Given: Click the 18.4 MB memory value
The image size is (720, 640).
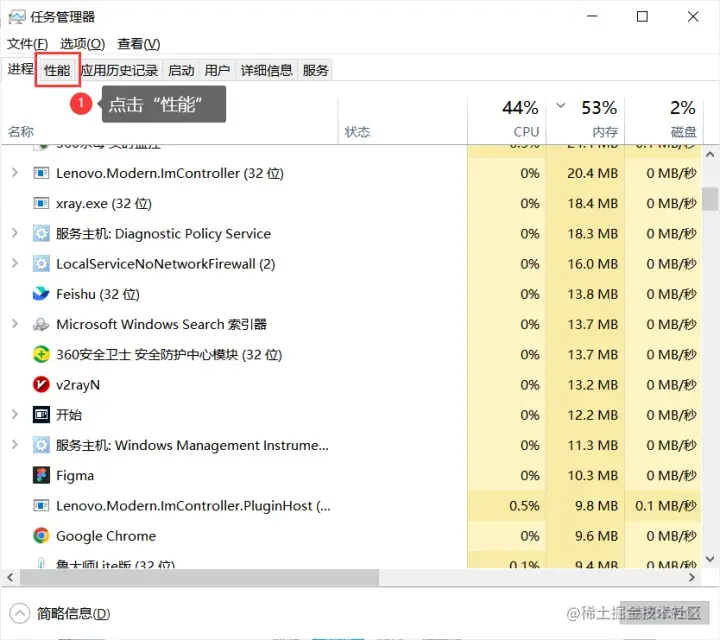Looking at the screenshot, I should [592, 203].
